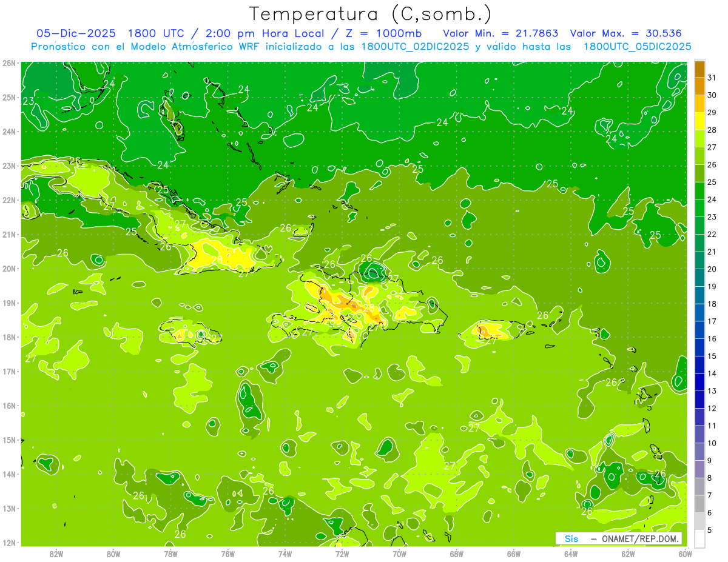Click the "24N" latitude axis label
Image resolution: width=728 pixels, height=562 pixels.
[x=9, y=132]
